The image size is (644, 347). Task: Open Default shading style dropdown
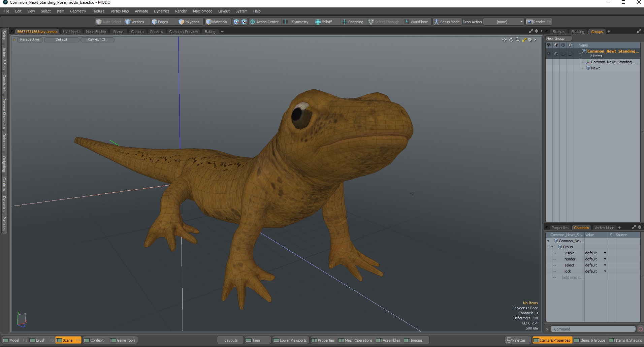point(62,40)
